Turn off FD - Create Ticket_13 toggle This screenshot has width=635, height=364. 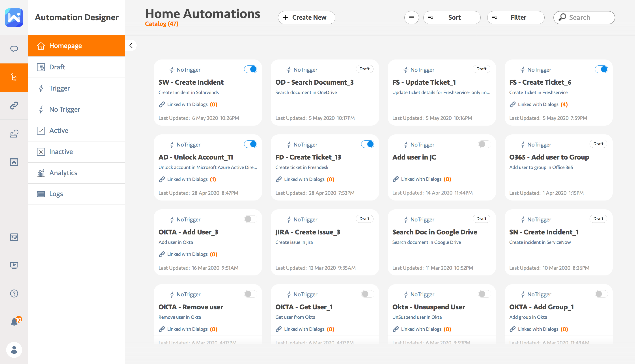[x=367, y=144]
